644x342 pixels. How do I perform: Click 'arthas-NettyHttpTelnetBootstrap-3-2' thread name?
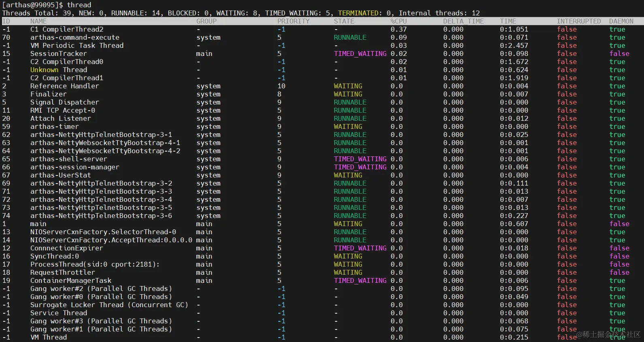tap(101, 183)
